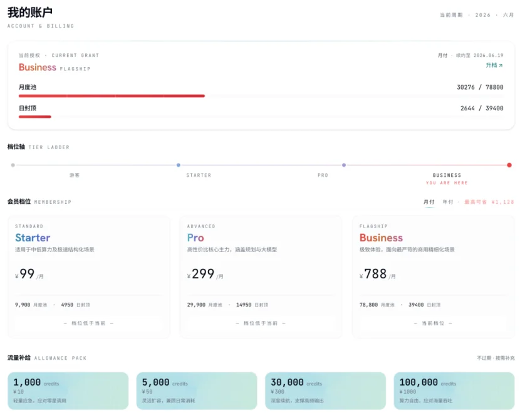Open the Pro ¥299 membership card
The width and height of the screenshot is (520, 420).
pos(261,277)
